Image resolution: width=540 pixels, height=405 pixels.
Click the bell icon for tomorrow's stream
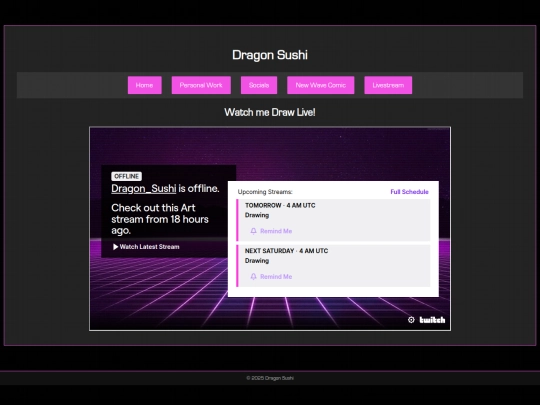click(253, 231)
